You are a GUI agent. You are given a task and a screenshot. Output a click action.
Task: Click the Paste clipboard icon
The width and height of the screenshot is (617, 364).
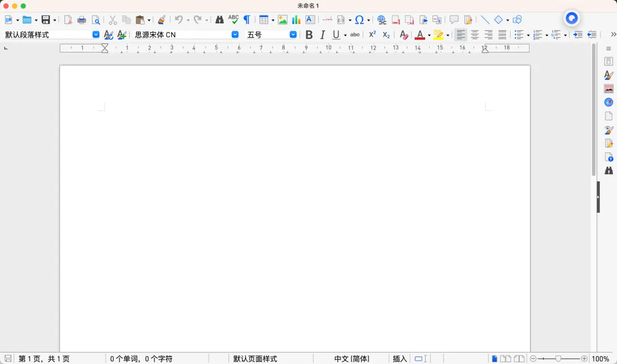140,19
